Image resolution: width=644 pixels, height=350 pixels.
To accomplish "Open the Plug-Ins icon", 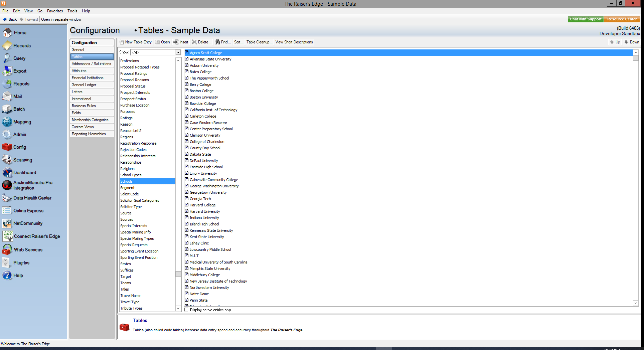I will point(6,263).
